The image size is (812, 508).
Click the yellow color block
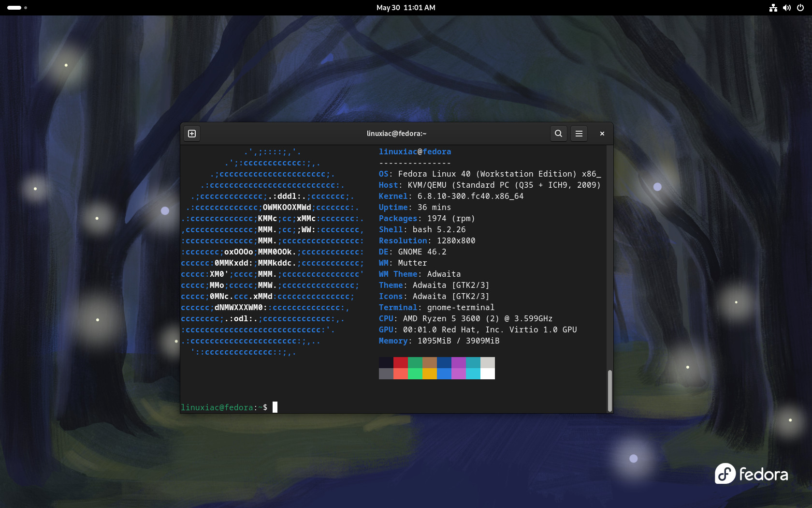pos(430,374)
